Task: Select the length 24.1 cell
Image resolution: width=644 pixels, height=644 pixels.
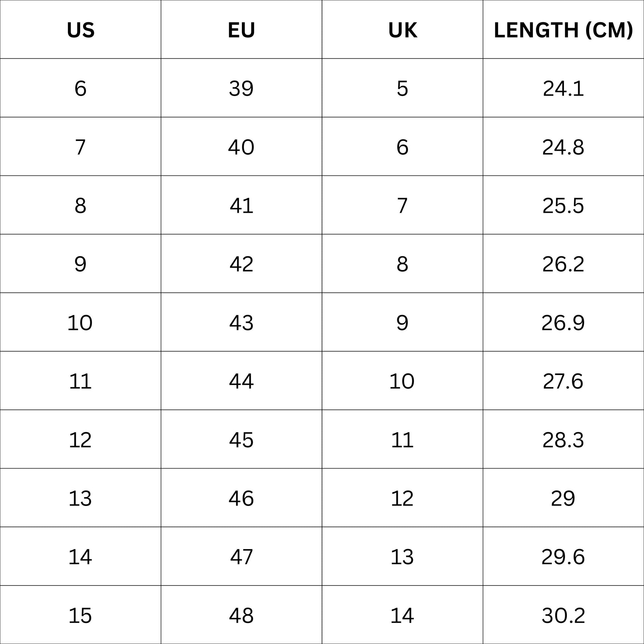Action: pos(563,89)
